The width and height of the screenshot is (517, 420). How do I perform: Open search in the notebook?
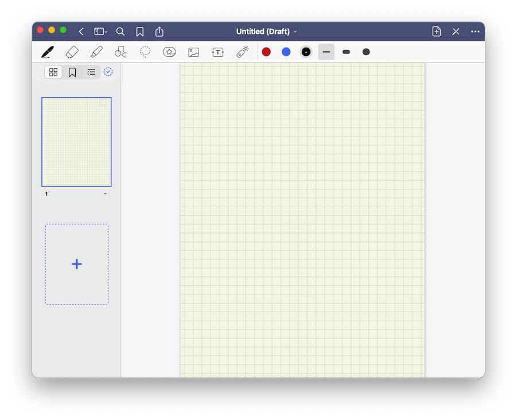tap(120, 32)
